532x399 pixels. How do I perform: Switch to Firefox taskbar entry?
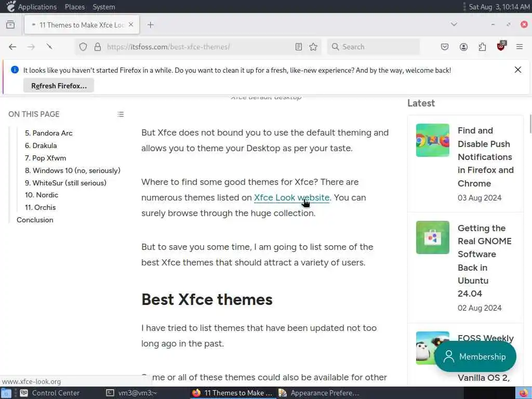232,393
